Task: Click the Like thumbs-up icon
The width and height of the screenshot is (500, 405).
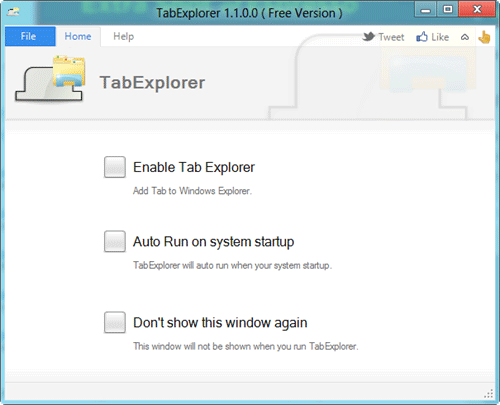Action: 422,37
